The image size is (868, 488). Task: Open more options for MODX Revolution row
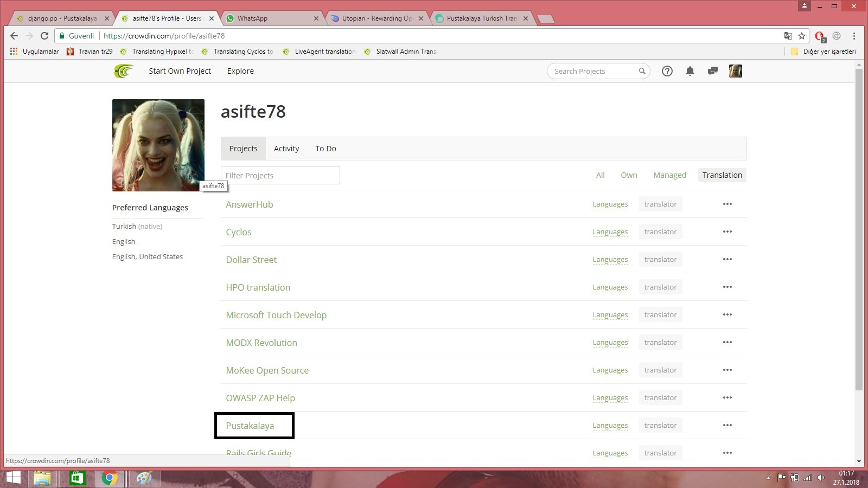[x=727, y=342]
